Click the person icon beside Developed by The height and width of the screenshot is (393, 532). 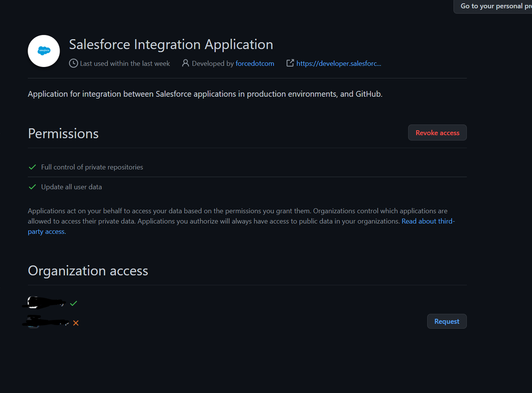pos(185,63)
